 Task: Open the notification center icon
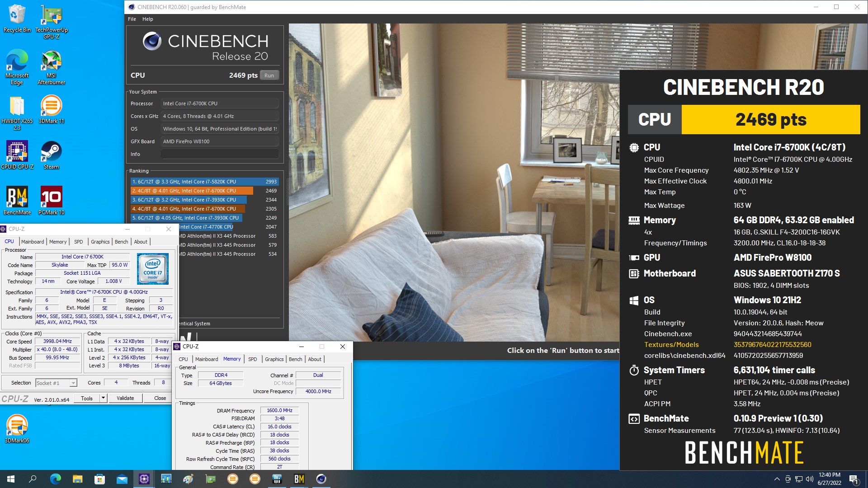854,479
